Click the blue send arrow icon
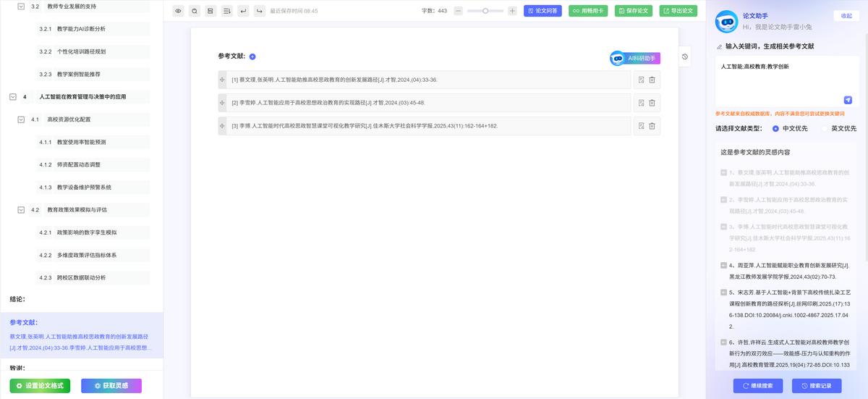Image resolution: width=868 pixels, height=399 pixels. coord(848,100)
